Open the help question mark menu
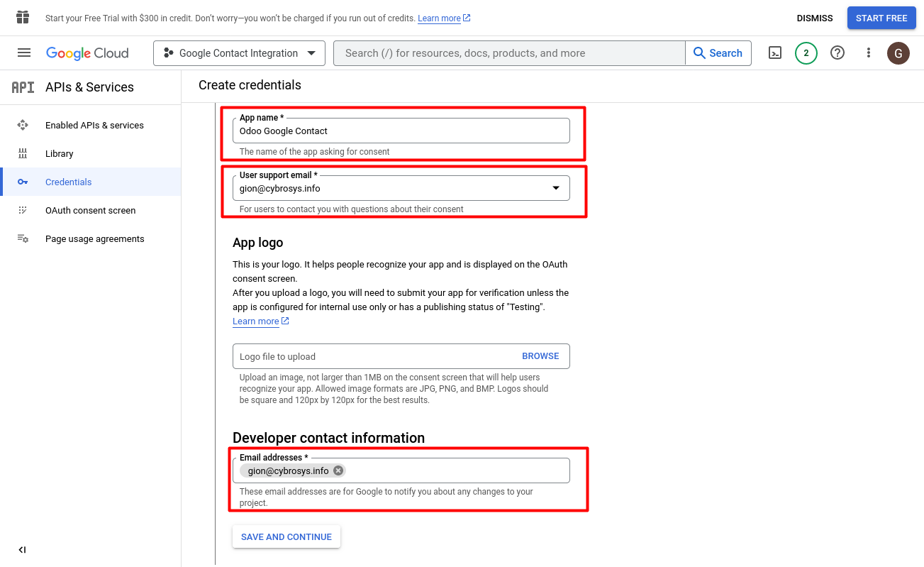This screenshot has width=924, height=567. (x=837, y=53)
